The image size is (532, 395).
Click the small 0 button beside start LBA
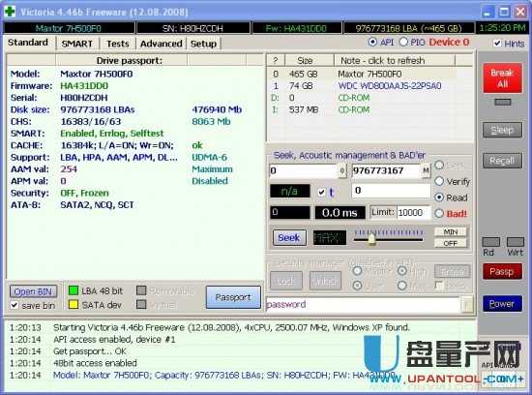pos(342,170)
